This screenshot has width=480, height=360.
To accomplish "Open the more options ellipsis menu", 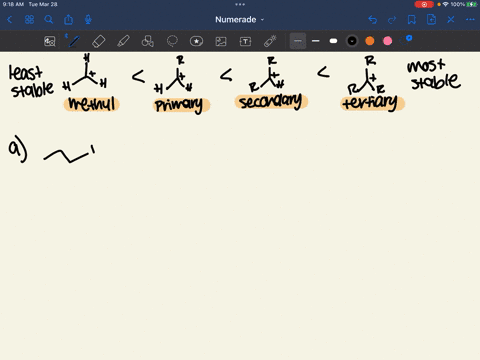I will point(470,20).
